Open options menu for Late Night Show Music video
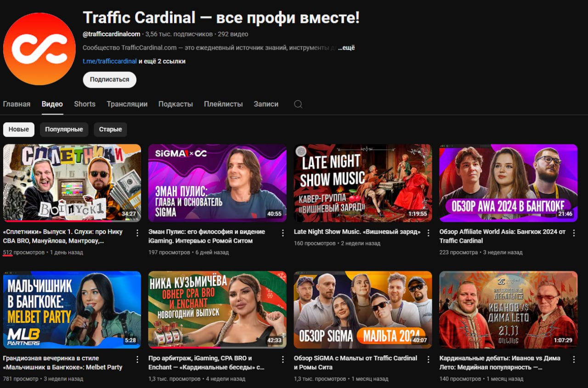 coord(428,233)
